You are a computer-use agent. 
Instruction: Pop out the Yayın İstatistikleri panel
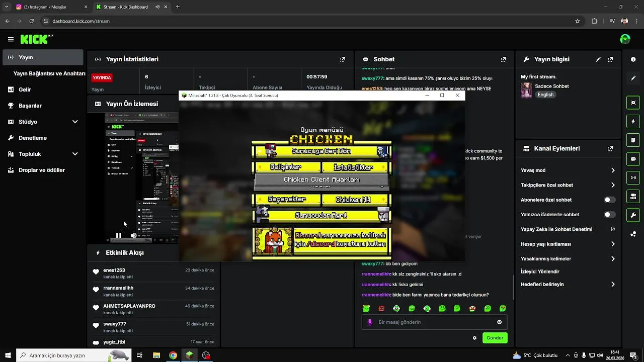click(343, 59)
